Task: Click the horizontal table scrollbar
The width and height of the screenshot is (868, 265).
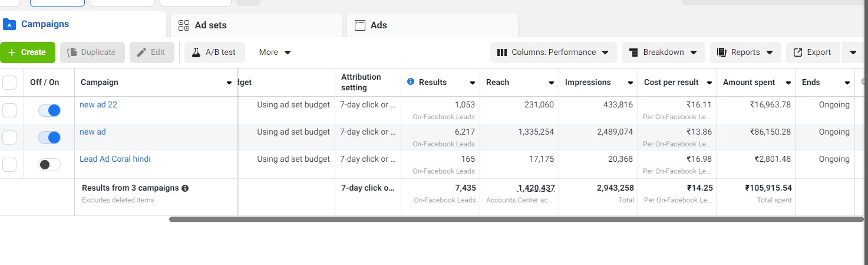Action: click(x=516, y=219)
